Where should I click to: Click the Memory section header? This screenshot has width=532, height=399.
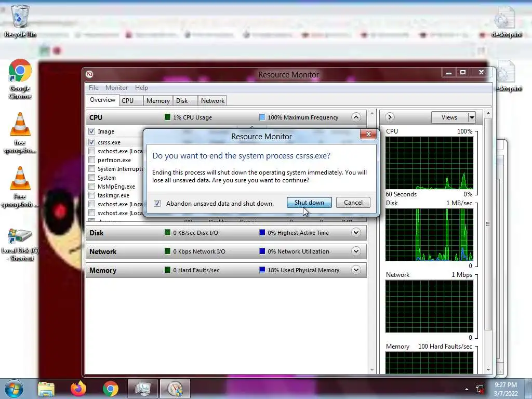tap(227, 270)
